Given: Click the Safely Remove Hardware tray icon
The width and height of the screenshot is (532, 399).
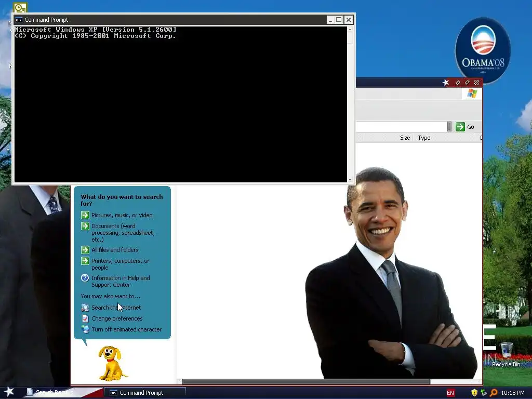Looking at the screenshot, I should (x=484, y=393).
